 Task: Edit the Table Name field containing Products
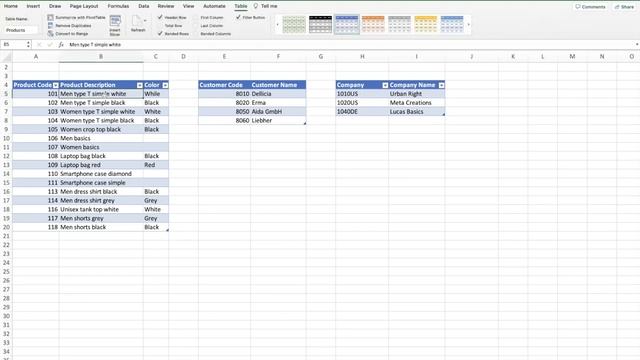pos(21,30)
